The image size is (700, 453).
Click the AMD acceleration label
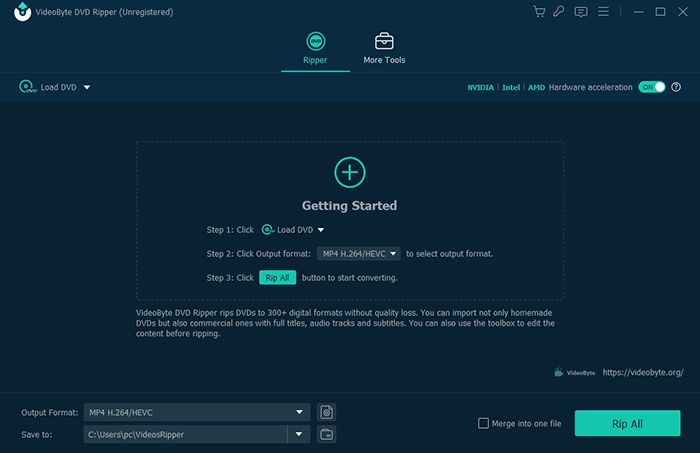pos(536,87)
